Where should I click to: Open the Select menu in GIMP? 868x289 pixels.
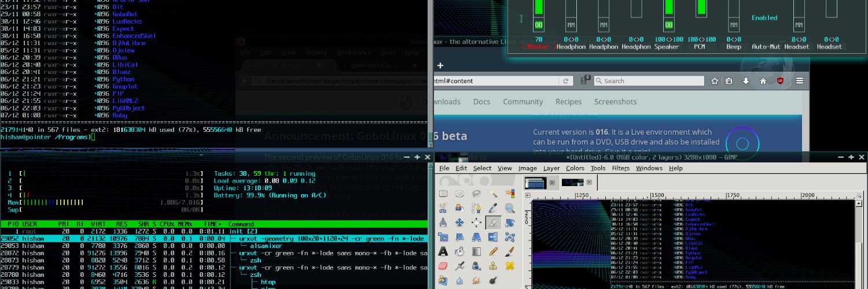tap(482, 168)
